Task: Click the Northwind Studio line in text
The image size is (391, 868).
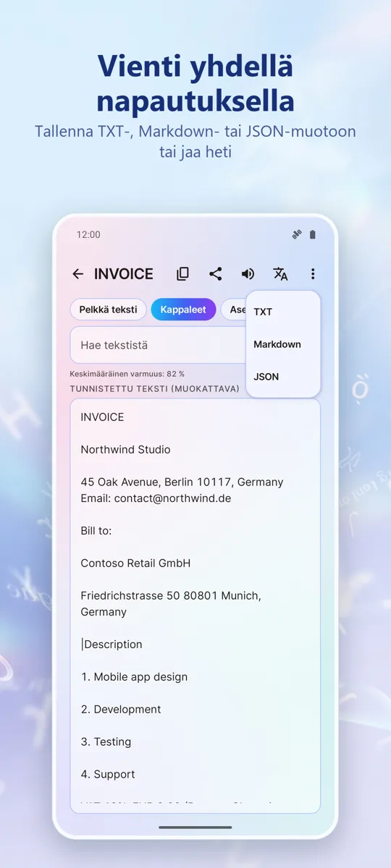Action: [x=125, y=449]
